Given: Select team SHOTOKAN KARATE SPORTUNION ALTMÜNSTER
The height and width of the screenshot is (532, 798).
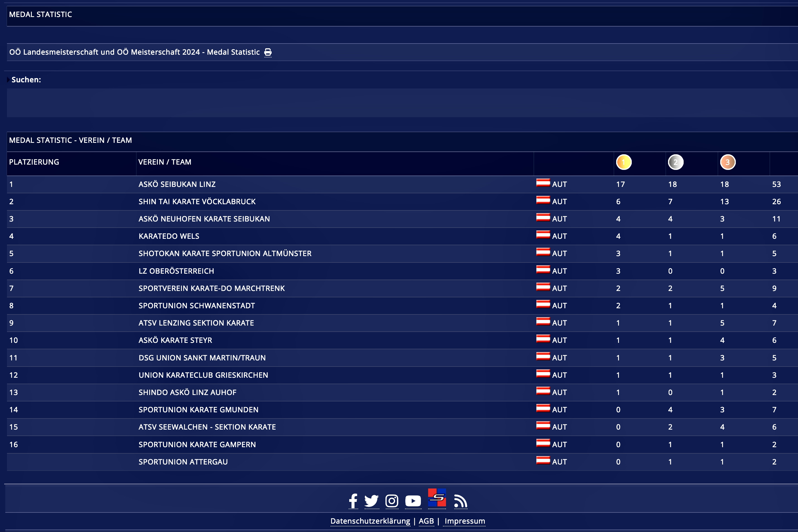Looking at the screenshot, I should click(225, 254).
